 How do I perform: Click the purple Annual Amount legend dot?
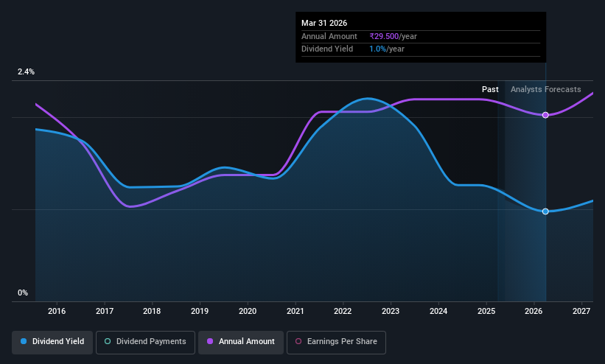coord(210,341)
